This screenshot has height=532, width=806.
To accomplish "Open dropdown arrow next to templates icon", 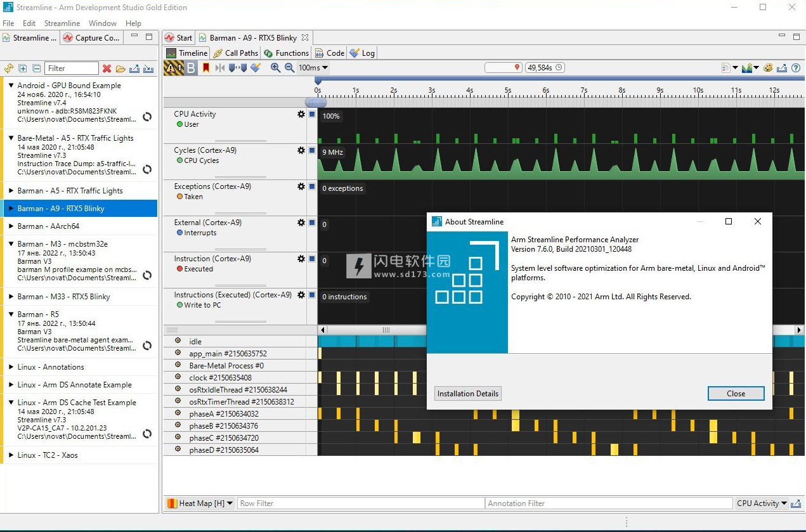I will pyautogui.click(x=736, y=68).
